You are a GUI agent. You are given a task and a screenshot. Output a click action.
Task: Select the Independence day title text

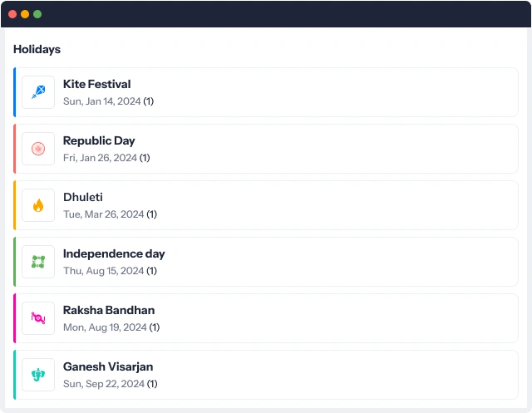[114, 253]
